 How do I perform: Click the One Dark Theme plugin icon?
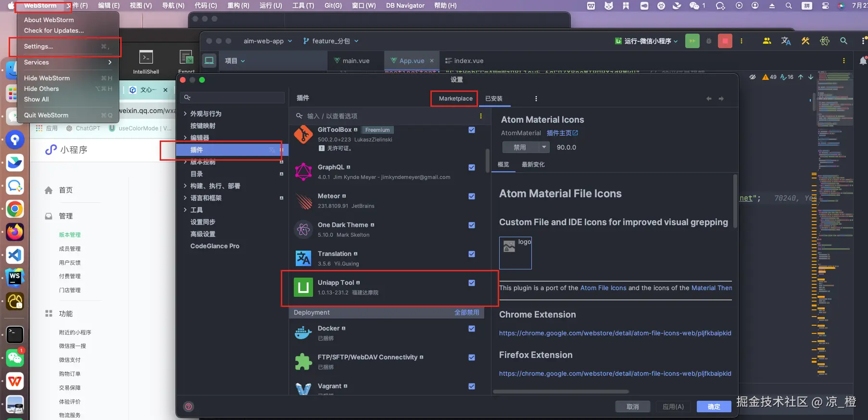point(303,229)
